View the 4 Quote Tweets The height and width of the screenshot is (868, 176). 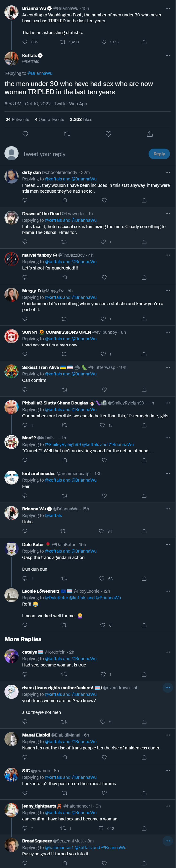click(49, 119)
